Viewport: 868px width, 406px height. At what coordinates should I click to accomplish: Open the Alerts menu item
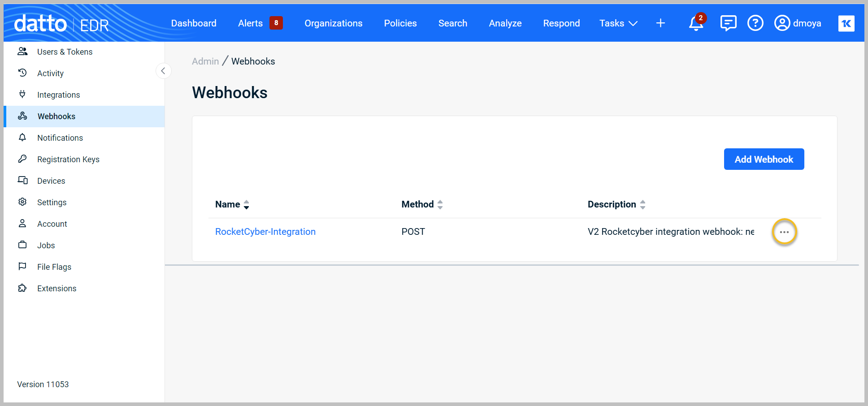(x=250, y=23)
